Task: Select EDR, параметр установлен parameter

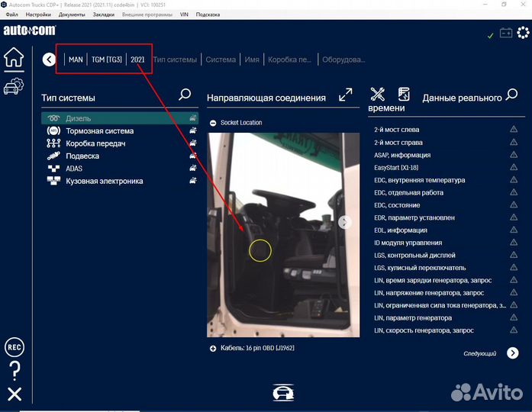Action: pos(414,217)
